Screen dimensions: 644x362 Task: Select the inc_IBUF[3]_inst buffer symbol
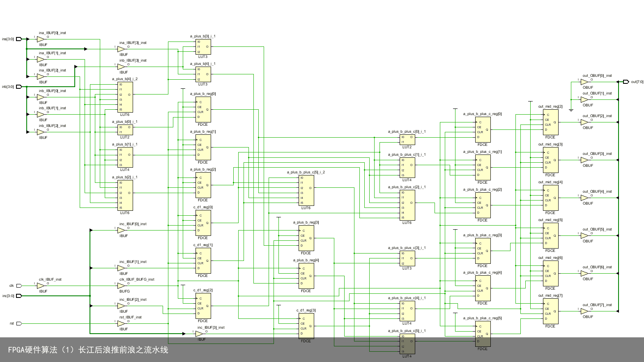(x=199, y=334)
